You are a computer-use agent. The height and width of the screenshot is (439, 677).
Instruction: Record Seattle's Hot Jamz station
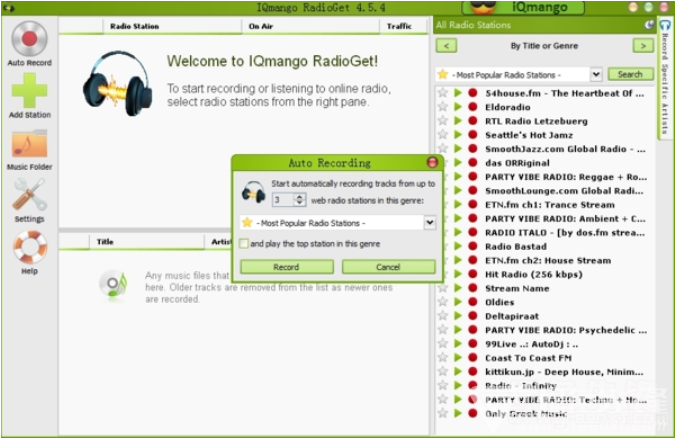pyautogui.click(x=473, y=135)
